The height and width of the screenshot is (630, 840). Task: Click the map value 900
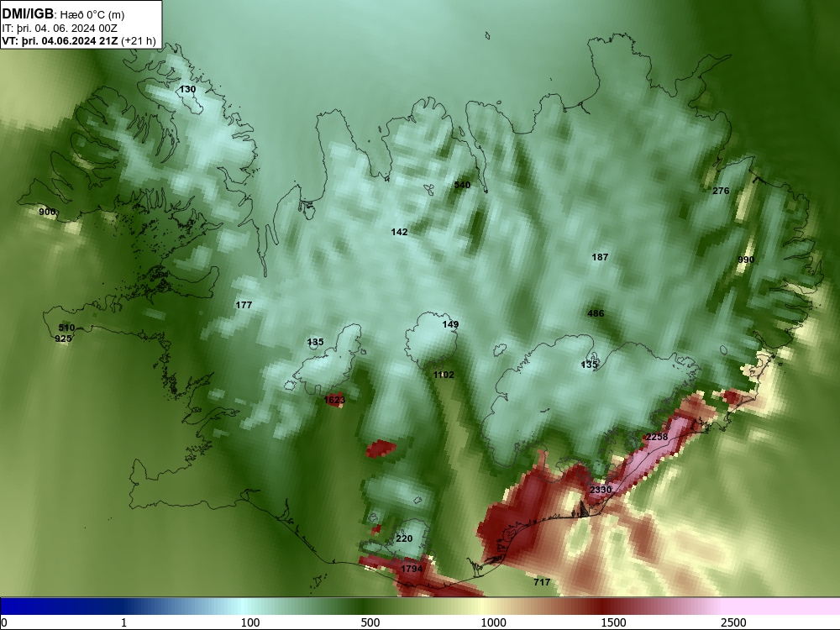click(x=47, y=213)
